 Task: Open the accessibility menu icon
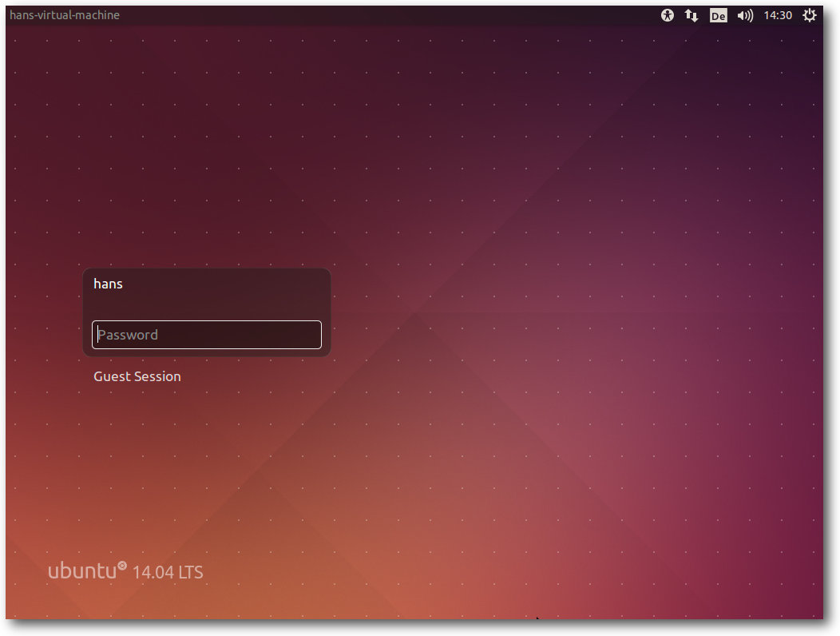(x=667, y=15)
